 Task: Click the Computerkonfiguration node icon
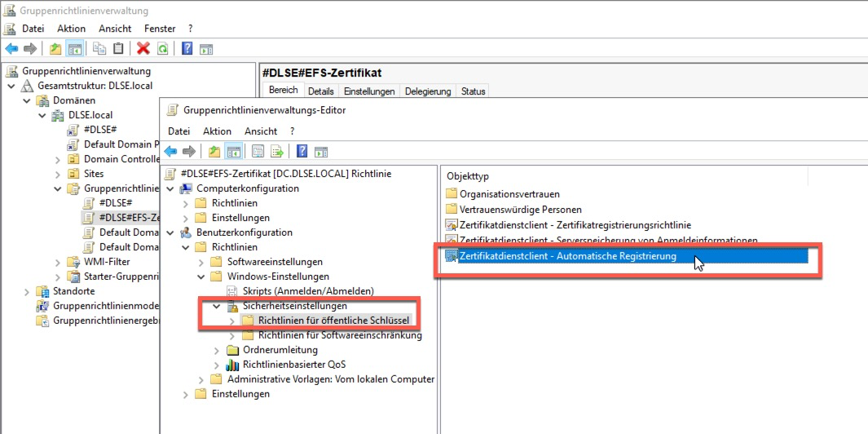pyautogui.click(x=187, y=188)
